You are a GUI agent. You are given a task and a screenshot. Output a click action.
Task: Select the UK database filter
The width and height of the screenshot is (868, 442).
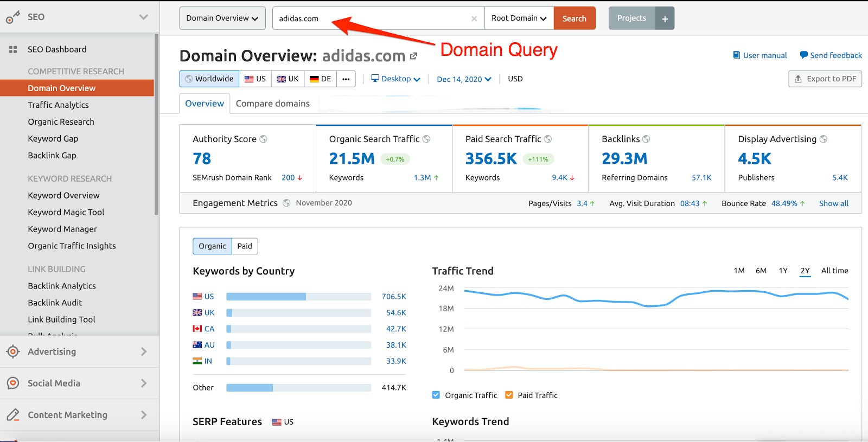tap(288, 79)
